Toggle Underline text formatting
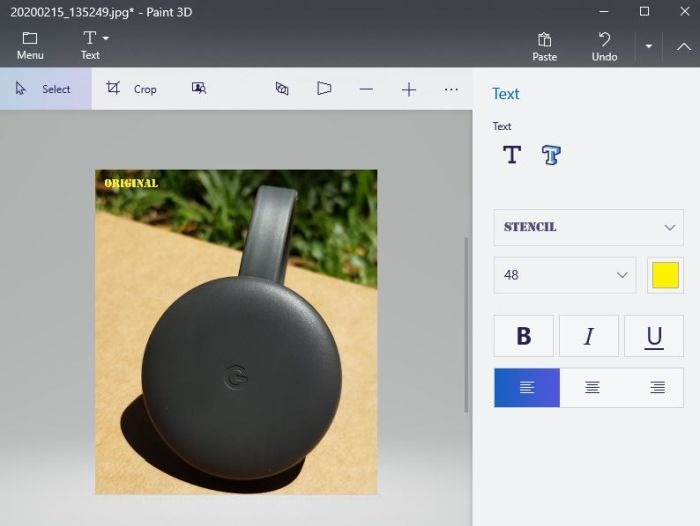Image resolution: width=700 pixels, height=526 pixels. coord(654,336)
